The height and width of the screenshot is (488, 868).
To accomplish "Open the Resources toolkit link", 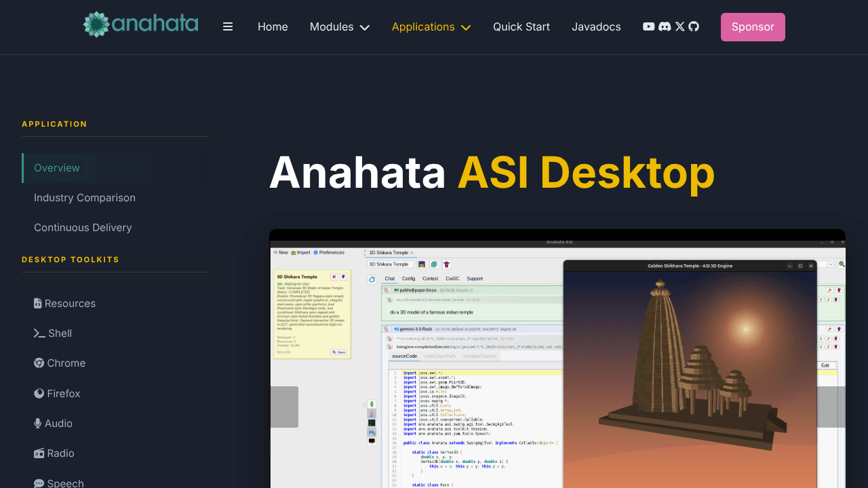I will tap(64, 304).
